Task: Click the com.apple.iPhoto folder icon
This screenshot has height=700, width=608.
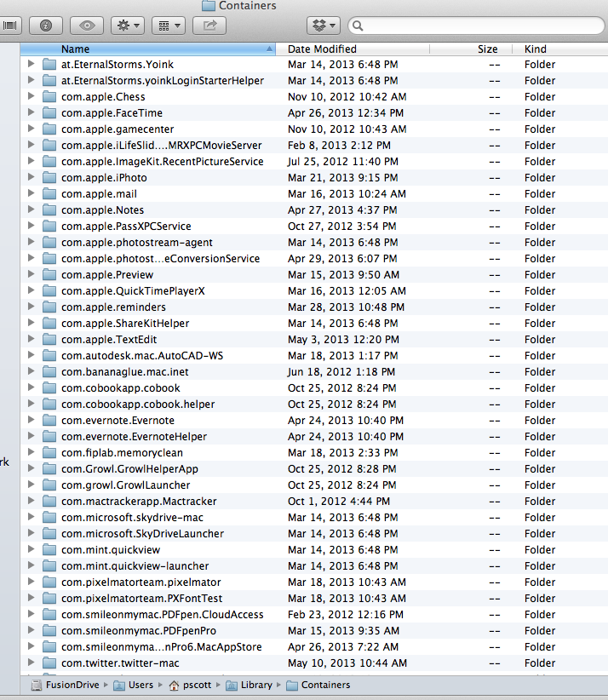Action: coord(49,178)
